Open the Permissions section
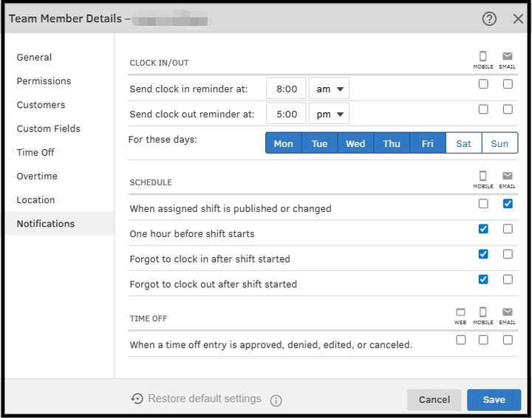 click(44, 81)
